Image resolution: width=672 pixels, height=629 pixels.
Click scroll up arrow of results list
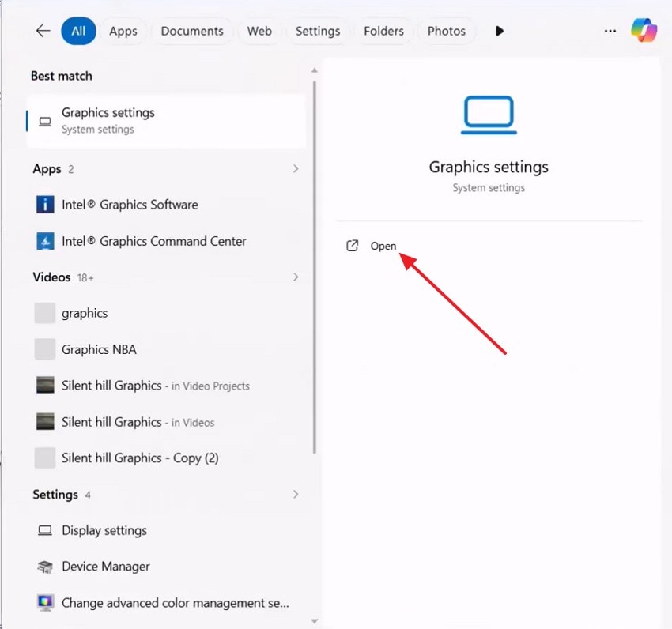click(315, 70)
